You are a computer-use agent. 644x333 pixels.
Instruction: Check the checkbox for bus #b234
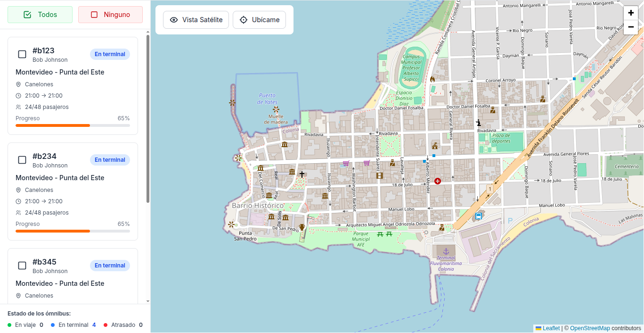click(x=22, y=160)
